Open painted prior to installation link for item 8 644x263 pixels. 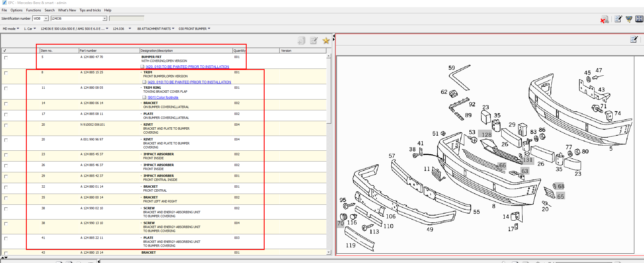pos(189,82)
